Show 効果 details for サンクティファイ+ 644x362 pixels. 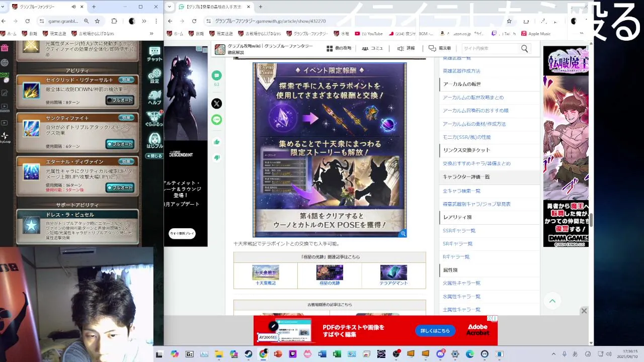tap(126, 118)
